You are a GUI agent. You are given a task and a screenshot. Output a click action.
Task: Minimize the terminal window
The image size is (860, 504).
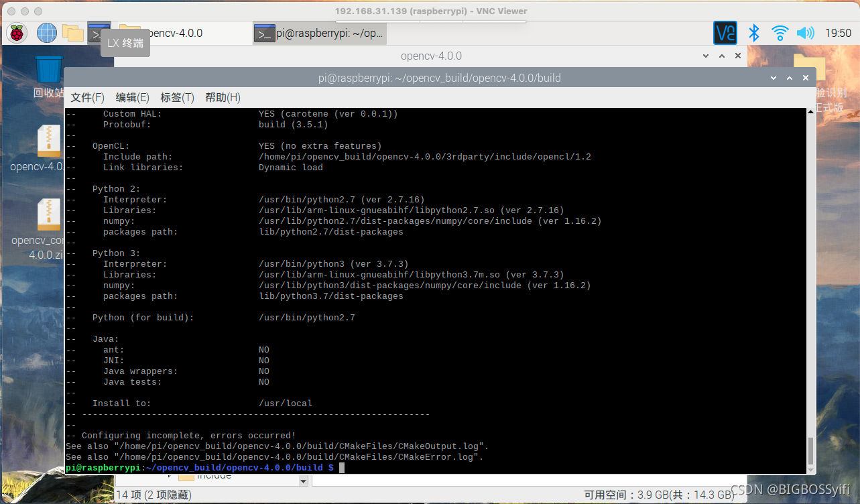coord(774,78)
